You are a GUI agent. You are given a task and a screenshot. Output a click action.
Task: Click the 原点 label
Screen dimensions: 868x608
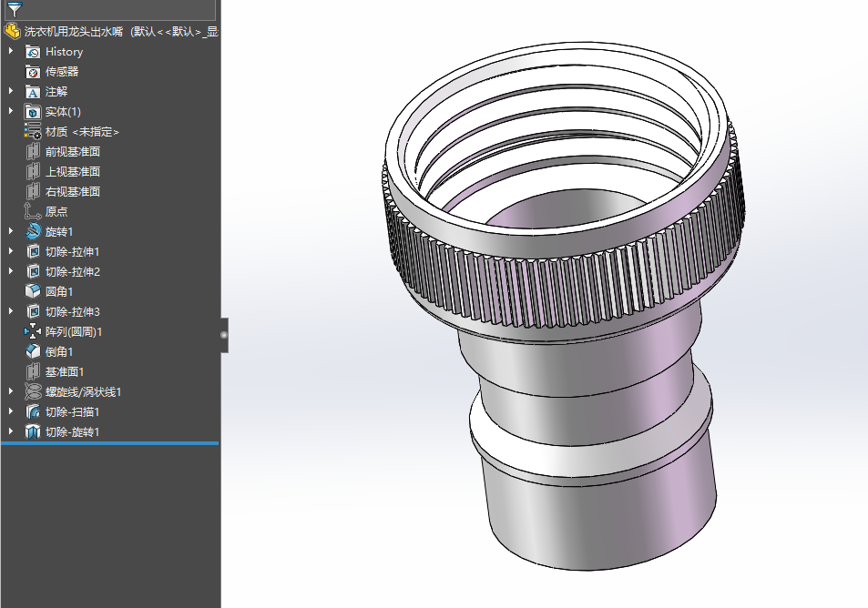pos(56,211)
